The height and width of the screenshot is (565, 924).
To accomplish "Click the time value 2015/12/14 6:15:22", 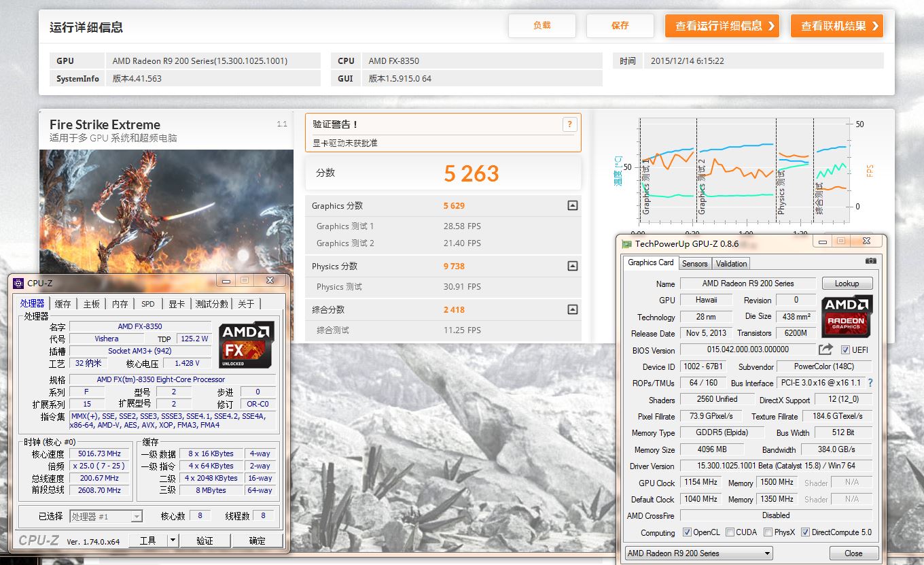I will [688, 61].
